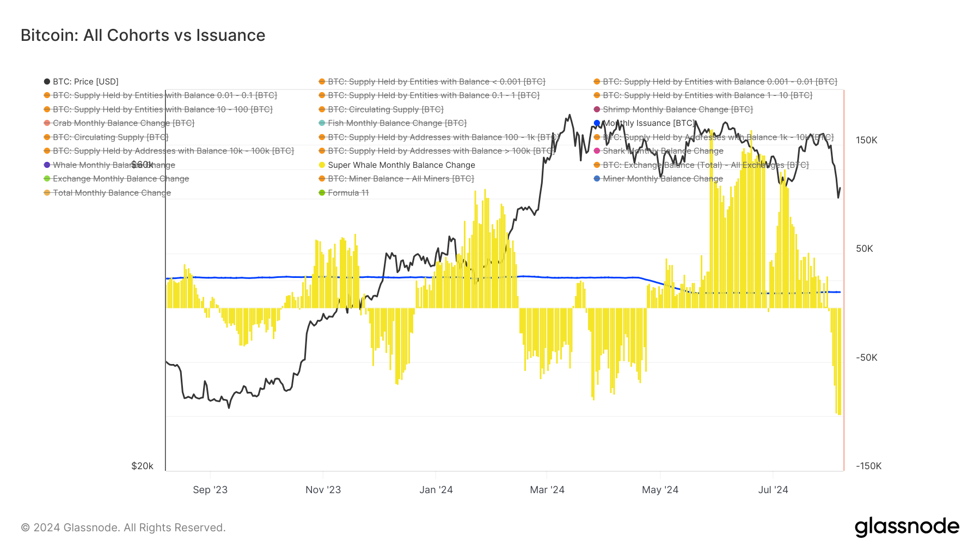Enable Crab Monthly Balance Change series
Image resolution: width=980 pixels, height=552 pixels.
pos(119,123)
